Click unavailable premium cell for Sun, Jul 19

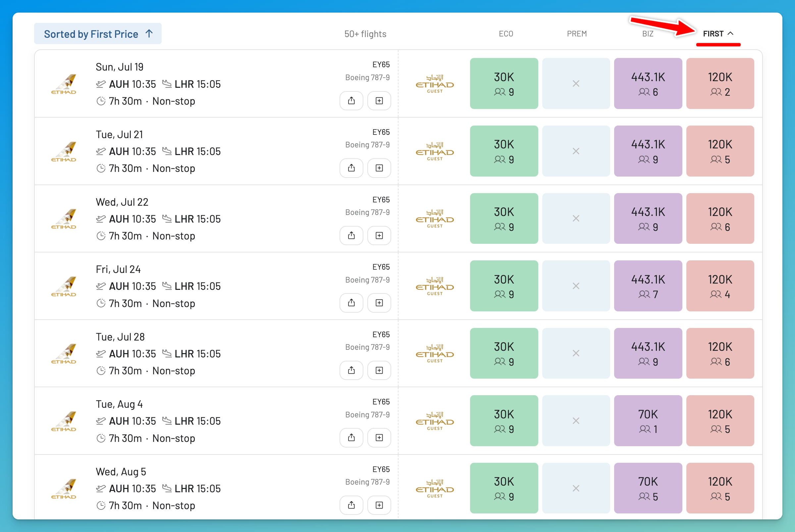tap(576, 83)
